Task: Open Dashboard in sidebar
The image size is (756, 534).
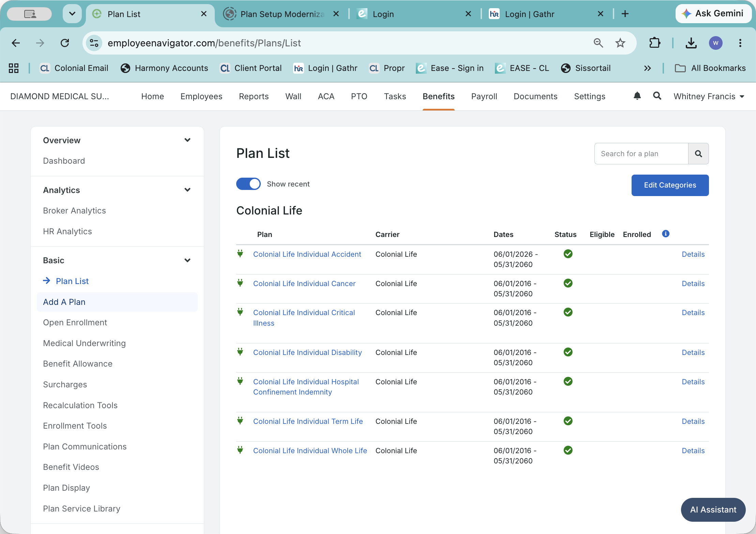Action: 64,161
